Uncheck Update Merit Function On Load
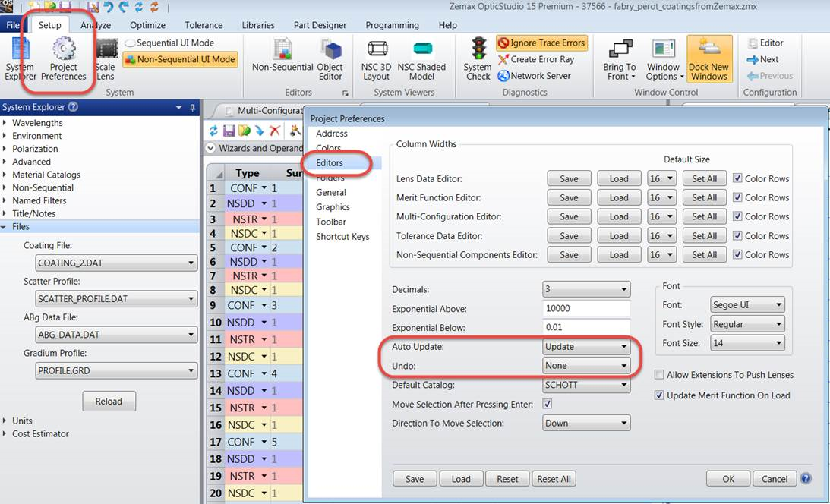This screenshot has width=830, height=504. pyautogui.click(x=659, y=395)
